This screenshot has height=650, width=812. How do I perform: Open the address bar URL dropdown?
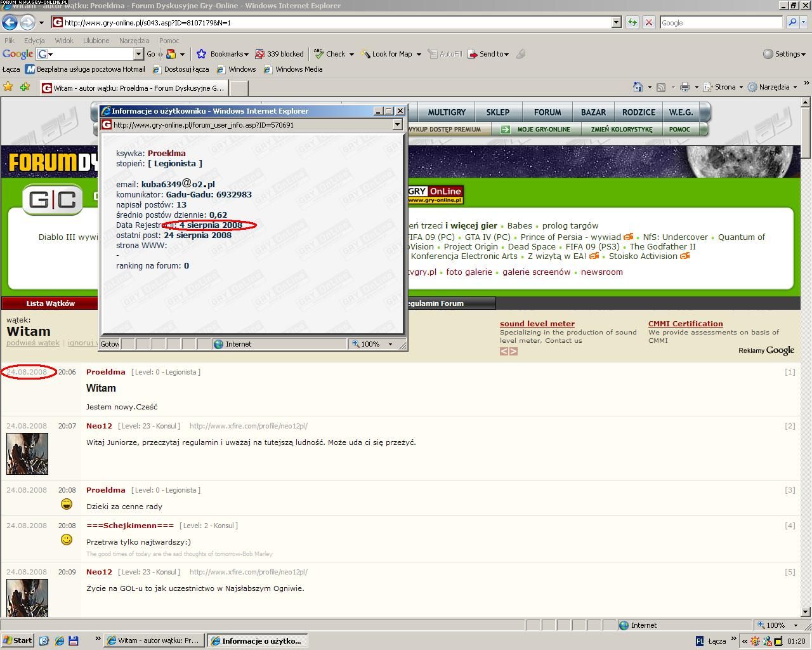coord(615,22)
